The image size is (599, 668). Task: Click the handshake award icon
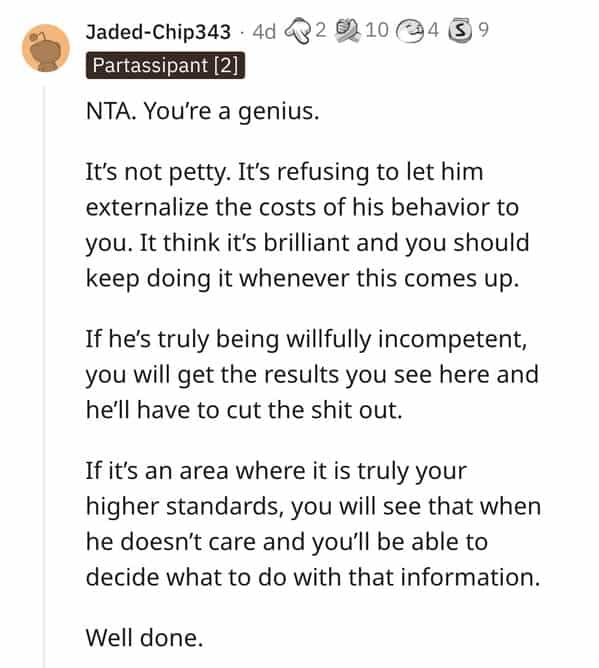coord(347,31)
